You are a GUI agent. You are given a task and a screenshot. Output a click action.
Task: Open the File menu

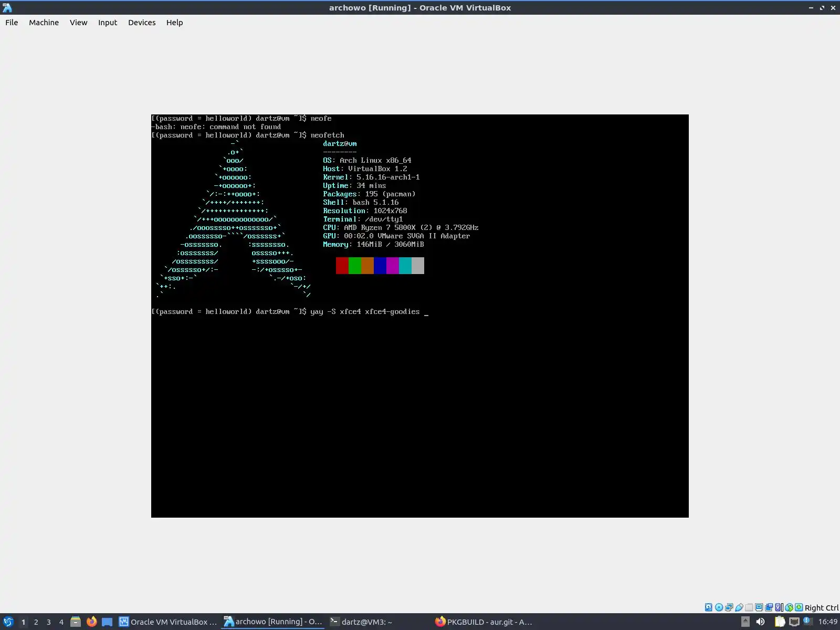pos(12,23)
